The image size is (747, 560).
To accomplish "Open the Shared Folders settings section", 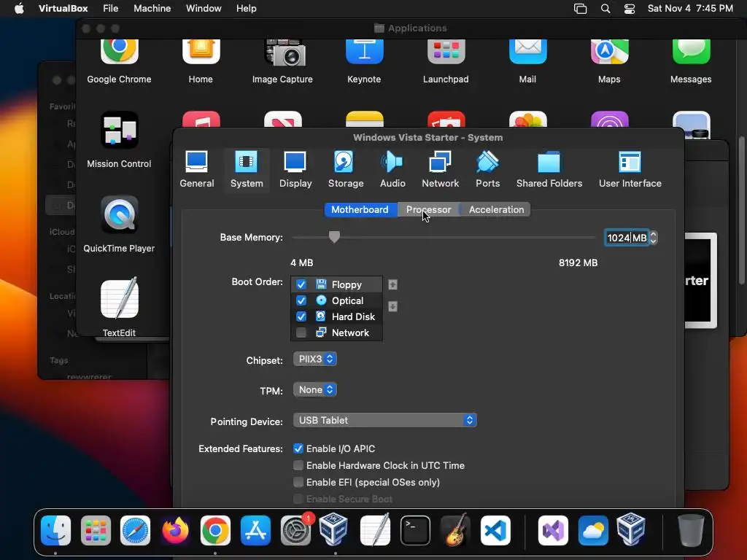I will click(x=549, y=169).
